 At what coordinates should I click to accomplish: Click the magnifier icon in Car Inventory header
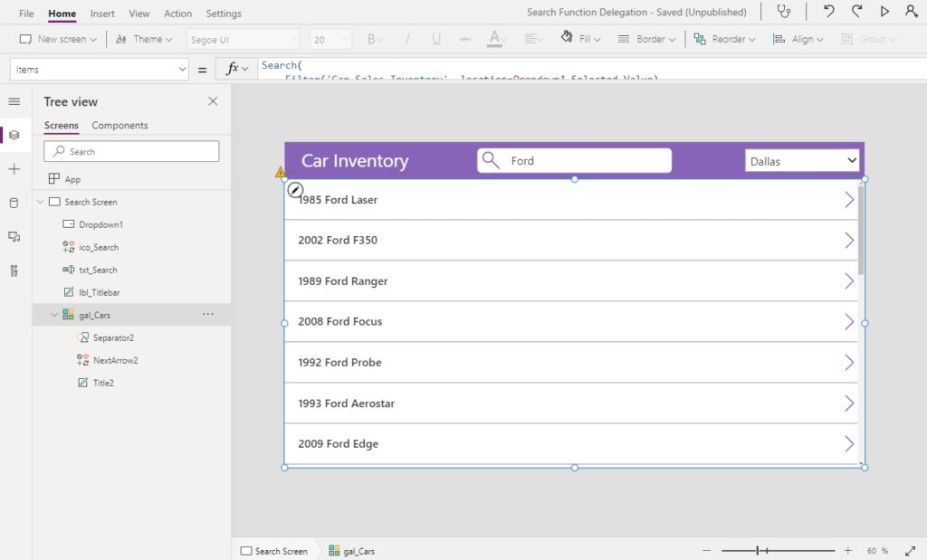pos(491,160)
